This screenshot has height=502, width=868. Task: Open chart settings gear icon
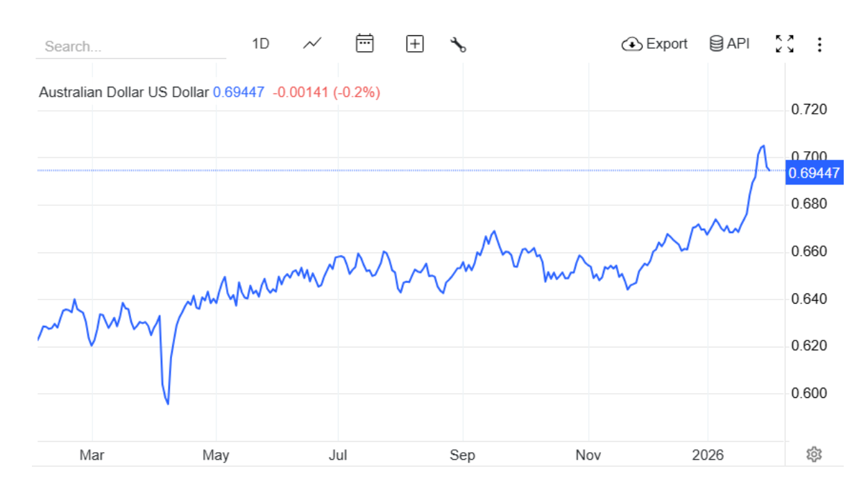[814, 454]
